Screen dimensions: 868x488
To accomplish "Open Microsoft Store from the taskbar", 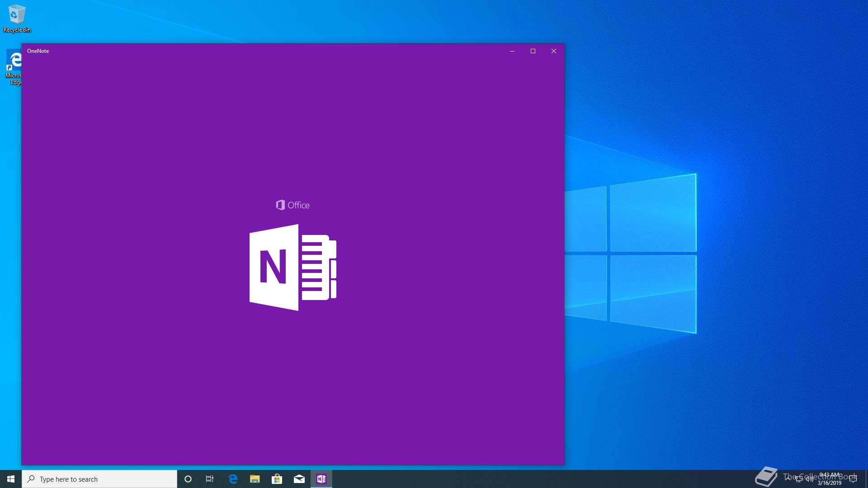I will (277, 479).
